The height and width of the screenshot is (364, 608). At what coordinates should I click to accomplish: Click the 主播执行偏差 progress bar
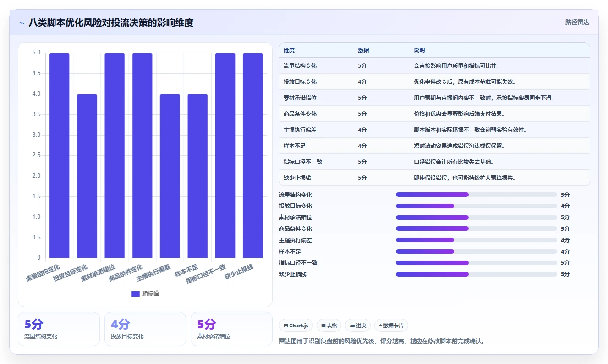pyautogui.click(x=477, y=240)
